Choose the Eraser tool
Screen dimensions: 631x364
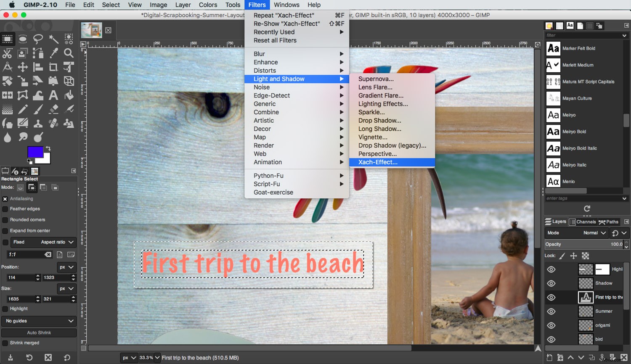point(53,109)
